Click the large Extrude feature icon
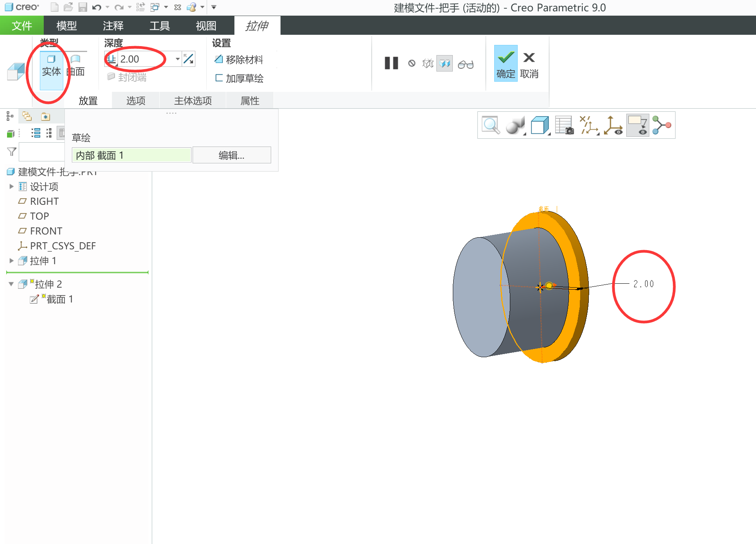 coord(16,72)
